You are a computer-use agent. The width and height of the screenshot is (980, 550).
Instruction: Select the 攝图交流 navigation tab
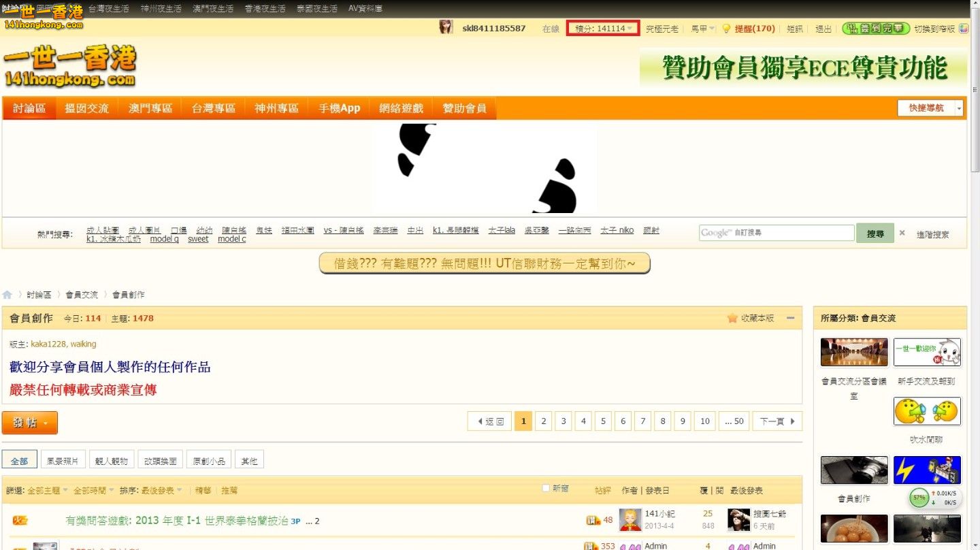tap(86, 108)
